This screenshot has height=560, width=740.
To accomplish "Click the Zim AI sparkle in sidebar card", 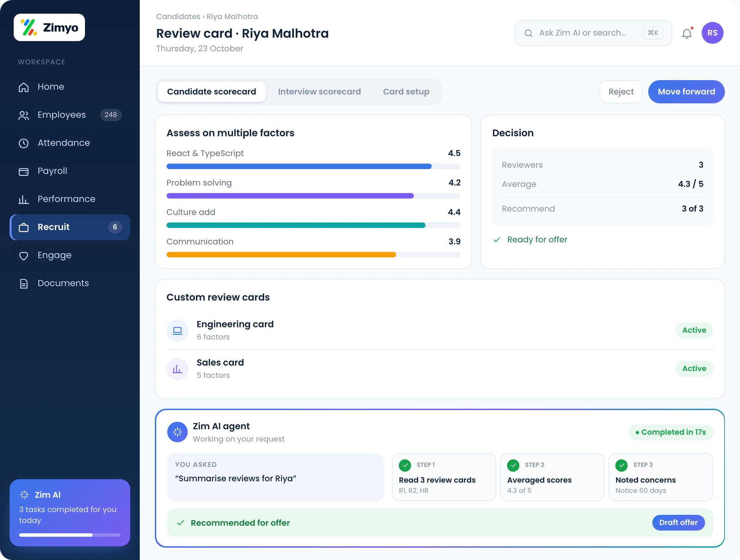I will [24, 495].
